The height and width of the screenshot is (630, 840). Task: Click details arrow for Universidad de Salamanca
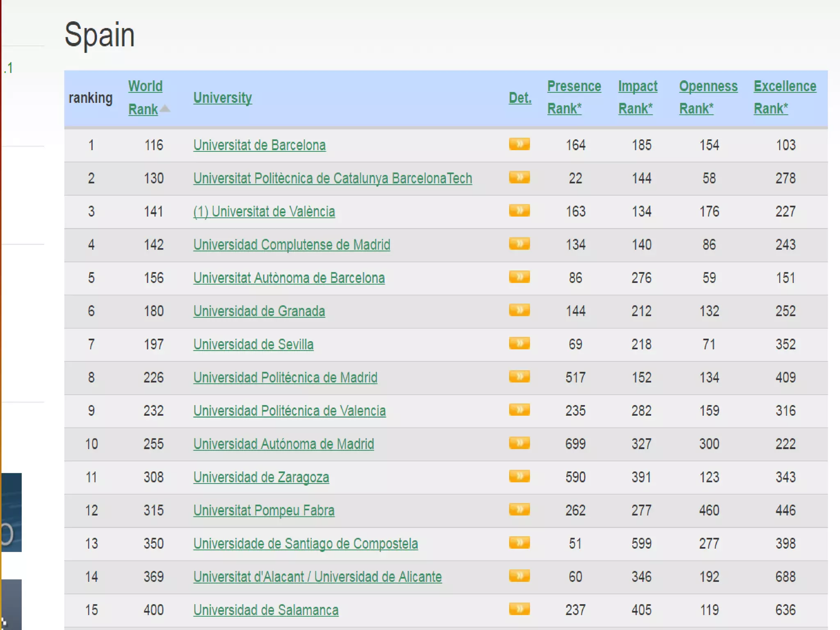(x=519, y=609)
